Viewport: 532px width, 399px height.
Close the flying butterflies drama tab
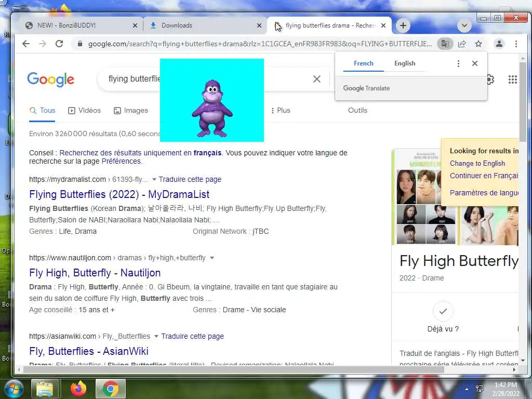[383, 25]
